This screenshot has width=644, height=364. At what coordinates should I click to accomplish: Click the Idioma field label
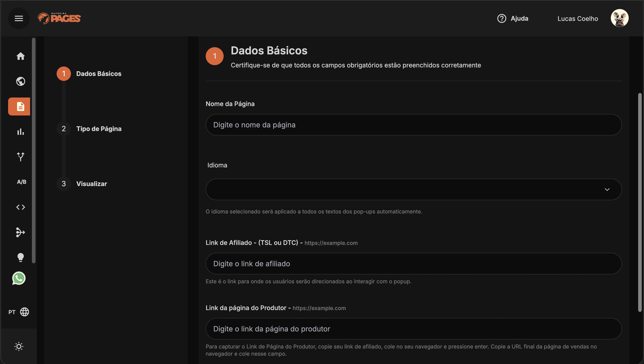tap(217, 165)
